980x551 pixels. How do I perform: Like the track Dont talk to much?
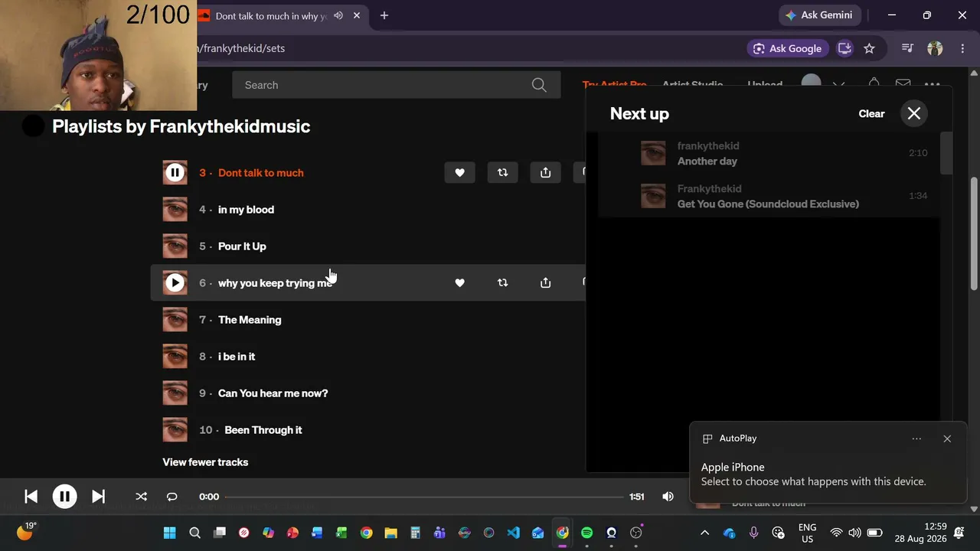coord(459,173)
